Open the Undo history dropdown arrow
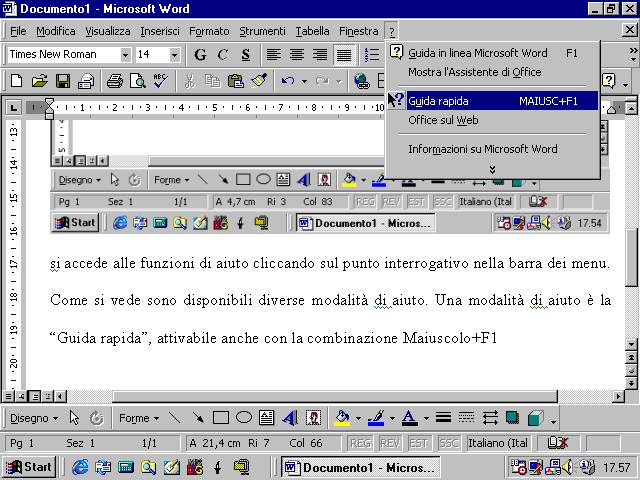The height and width of the screenshot is (480, 640). [x=304, y=81]
